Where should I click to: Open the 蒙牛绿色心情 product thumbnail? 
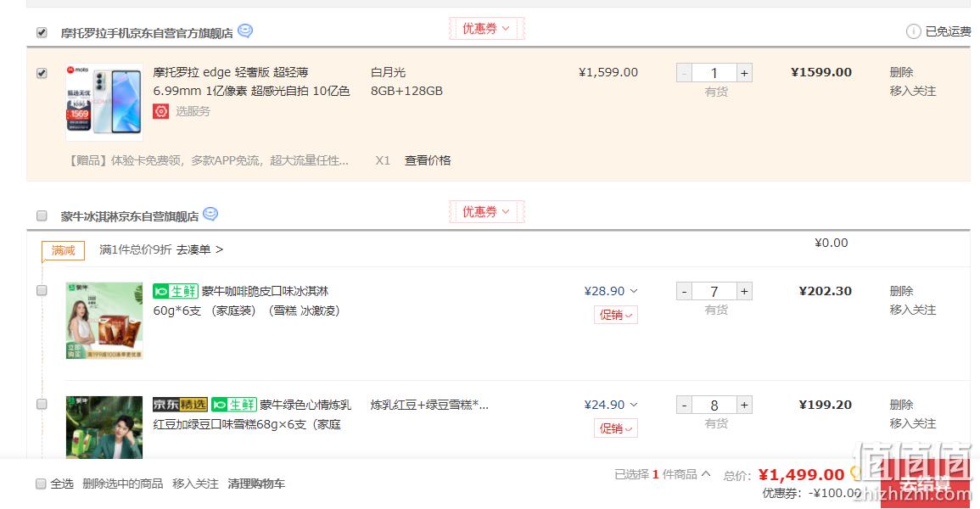(x=104, y=428)
